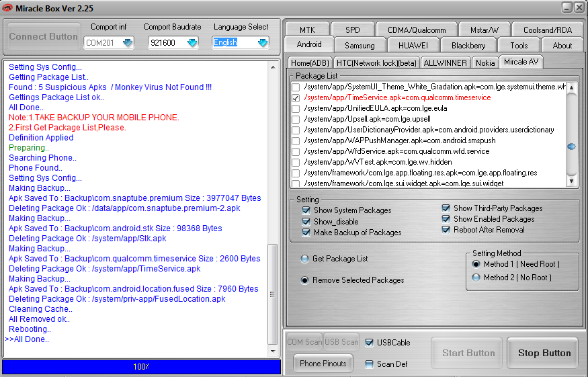Viewport: 588px width, 377px height.
Task: Toggle the USBCable checkbox
Action: click(x=370, y=343)
